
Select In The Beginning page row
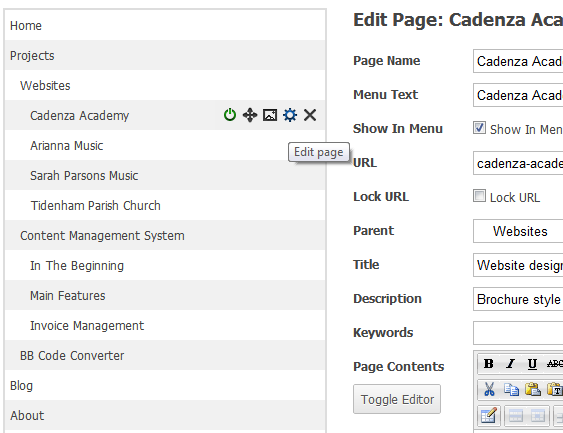(x=165, y=265)
